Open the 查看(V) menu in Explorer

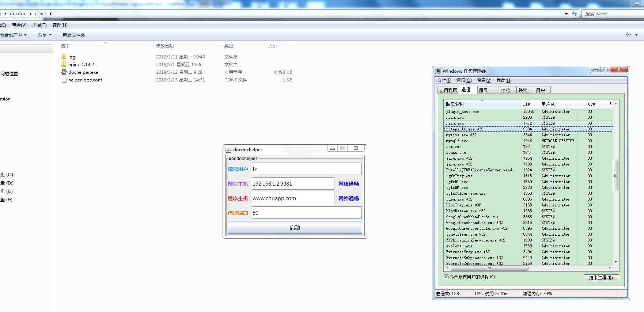coord(19,25)
